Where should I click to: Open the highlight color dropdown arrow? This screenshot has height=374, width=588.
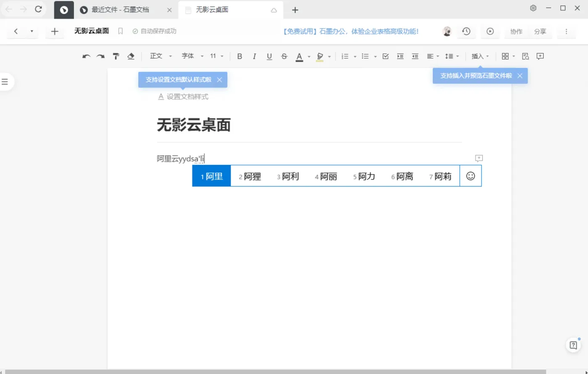(x=329, y=57)
